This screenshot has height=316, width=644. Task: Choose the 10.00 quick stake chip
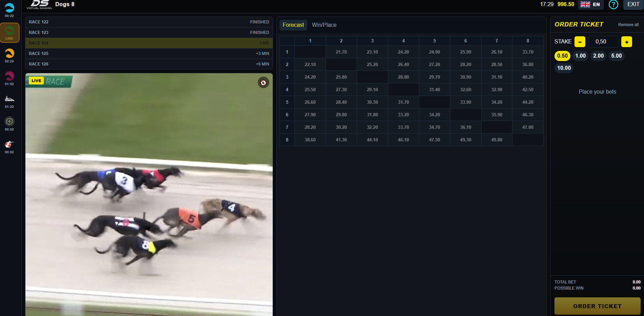click(x=564, y=68)
